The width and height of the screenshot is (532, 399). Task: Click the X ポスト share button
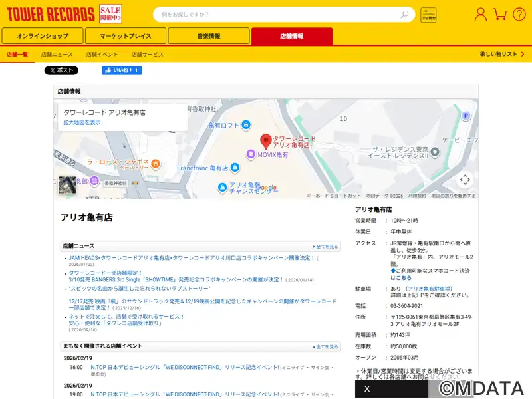61,70
